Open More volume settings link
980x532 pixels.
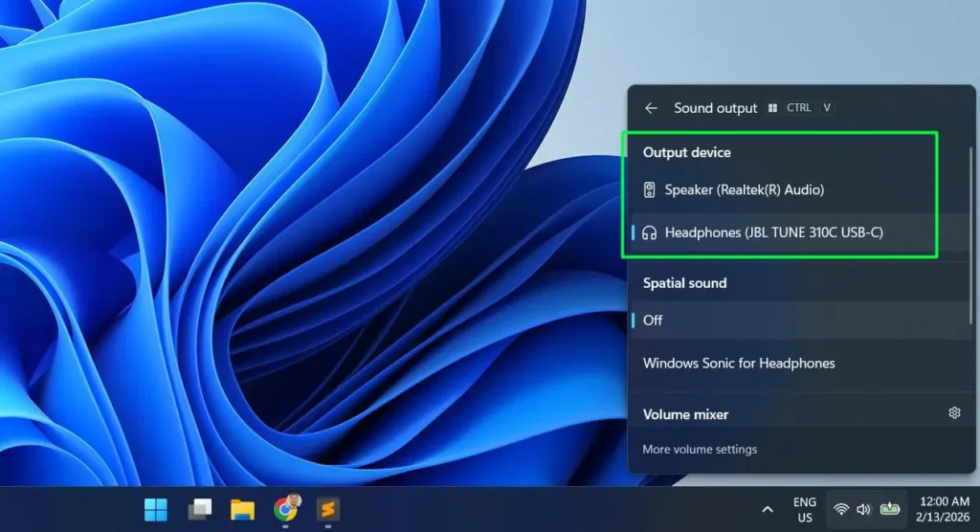click(700, 450)
